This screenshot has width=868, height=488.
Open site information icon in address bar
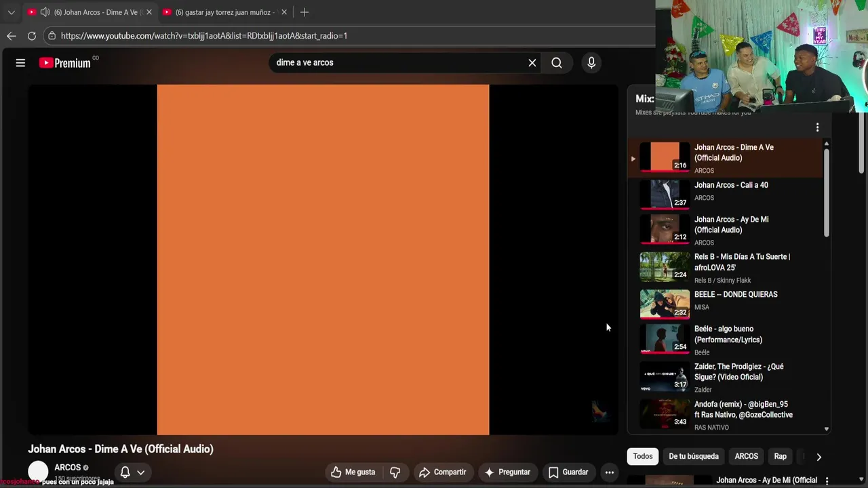click(52, 36)
